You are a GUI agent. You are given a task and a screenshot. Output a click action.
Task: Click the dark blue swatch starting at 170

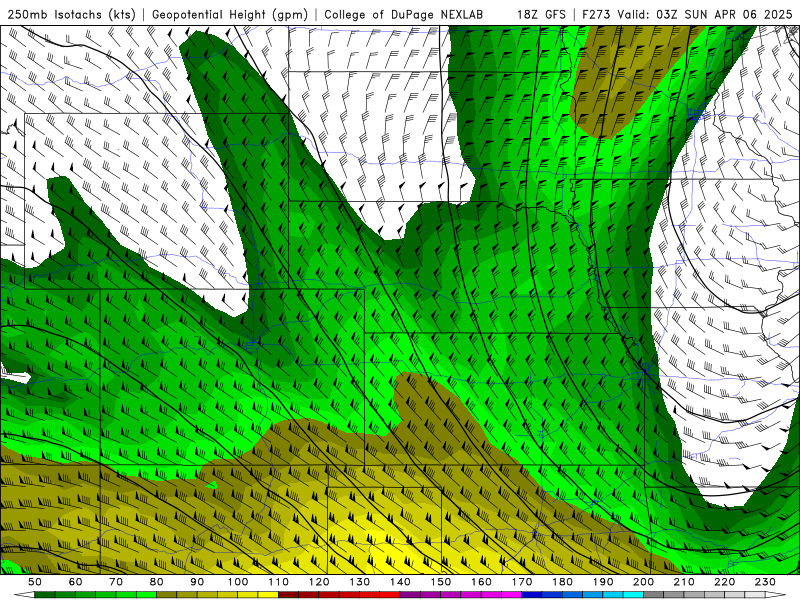point(532,595)
